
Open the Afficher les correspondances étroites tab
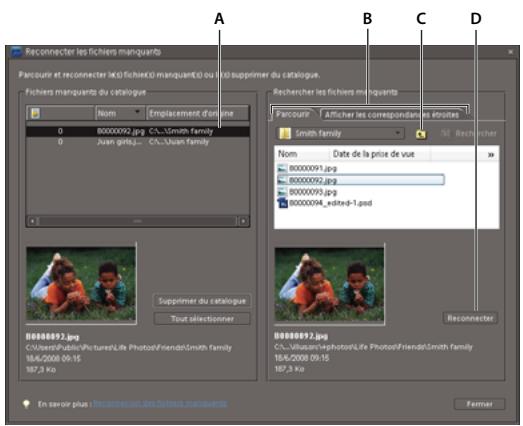392,115
